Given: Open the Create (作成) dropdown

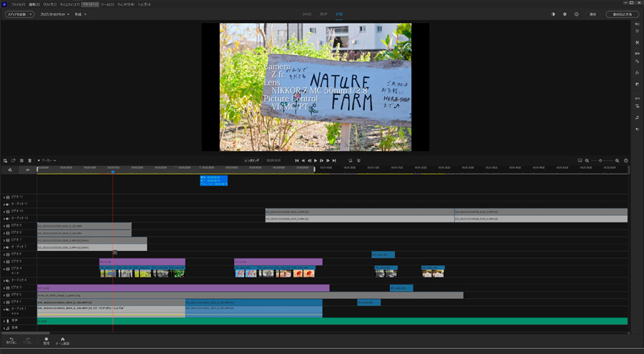Looking at the screenshot, I should (x=80, y=14).
